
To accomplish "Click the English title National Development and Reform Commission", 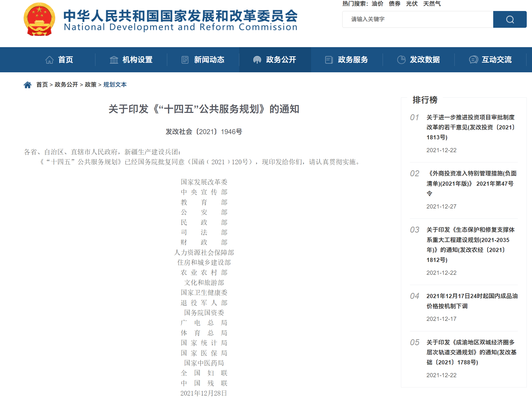I will (x=181, y=27).
